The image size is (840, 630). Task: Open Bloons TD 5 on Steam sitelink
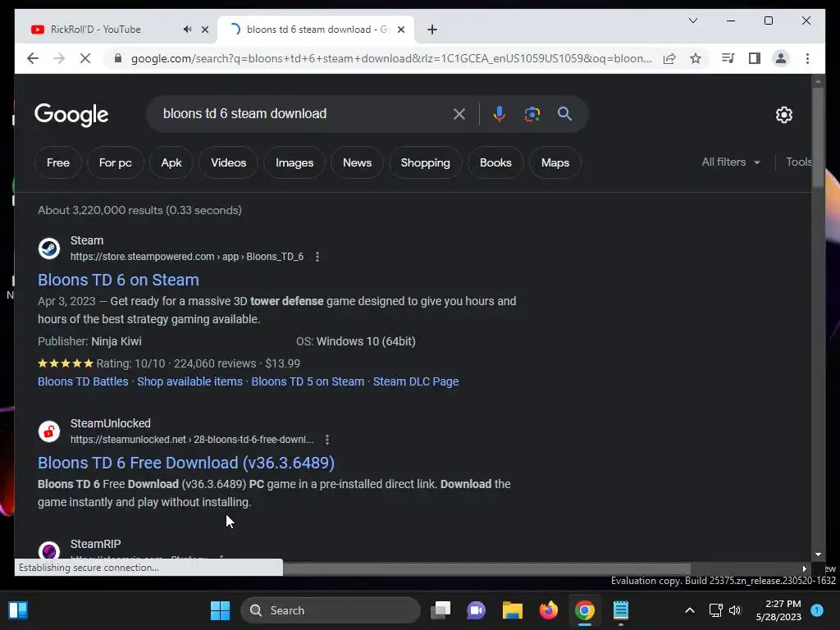pos(308,381)
